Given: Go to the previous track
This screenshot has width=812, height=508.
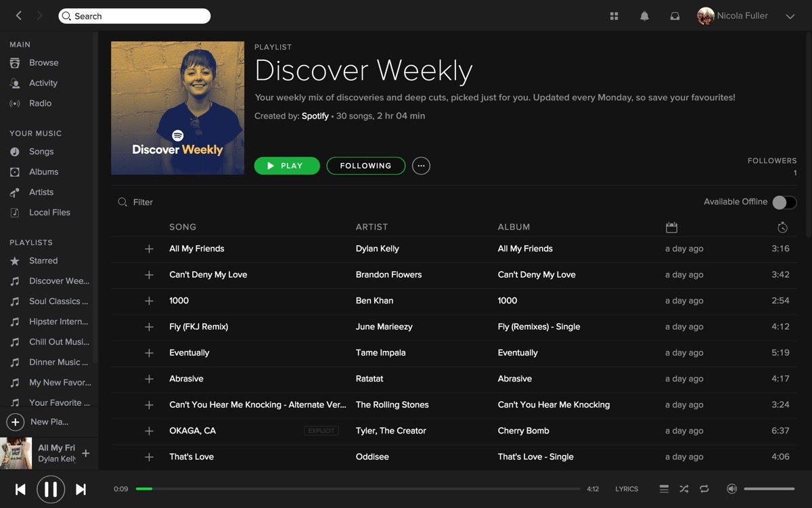Looking at the screenshot, I should tap(20, 489).
